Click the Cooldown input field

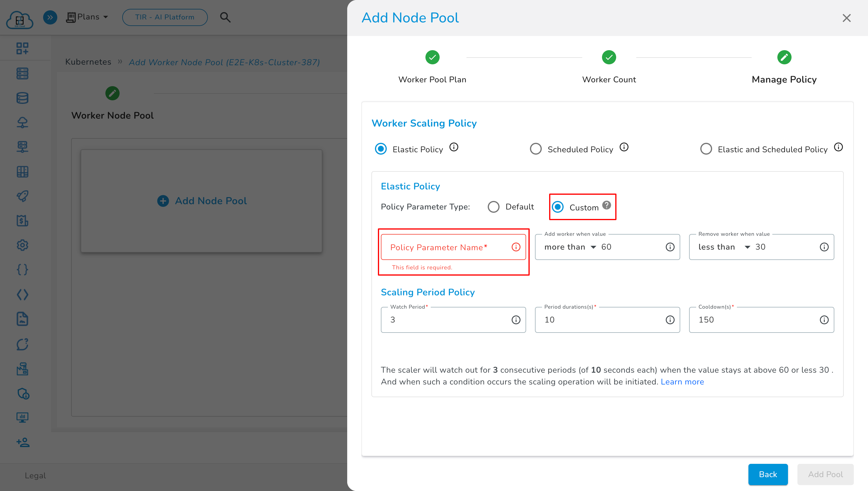(761, 320)
